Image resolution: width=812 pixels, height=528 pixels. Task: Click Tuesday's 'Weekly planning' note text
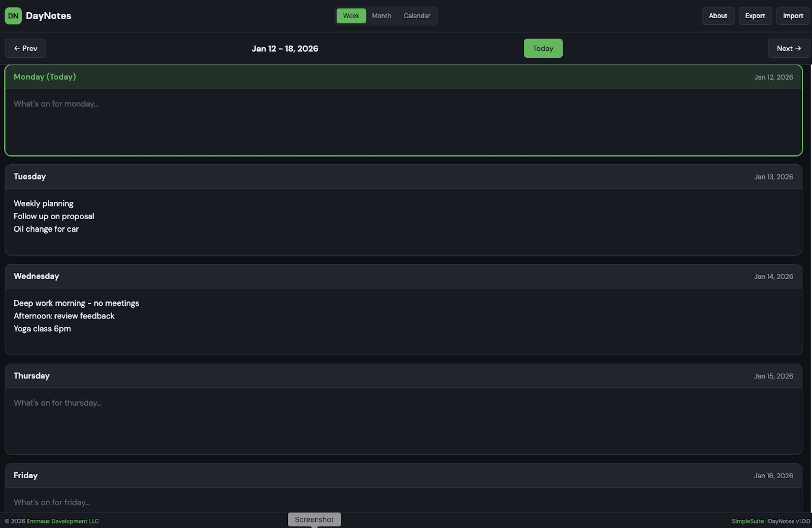coord(44,203)
